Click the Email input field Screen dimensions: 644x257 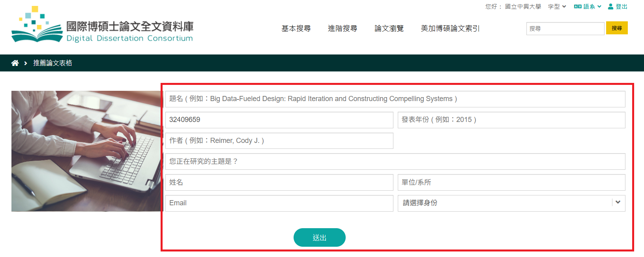279,203
